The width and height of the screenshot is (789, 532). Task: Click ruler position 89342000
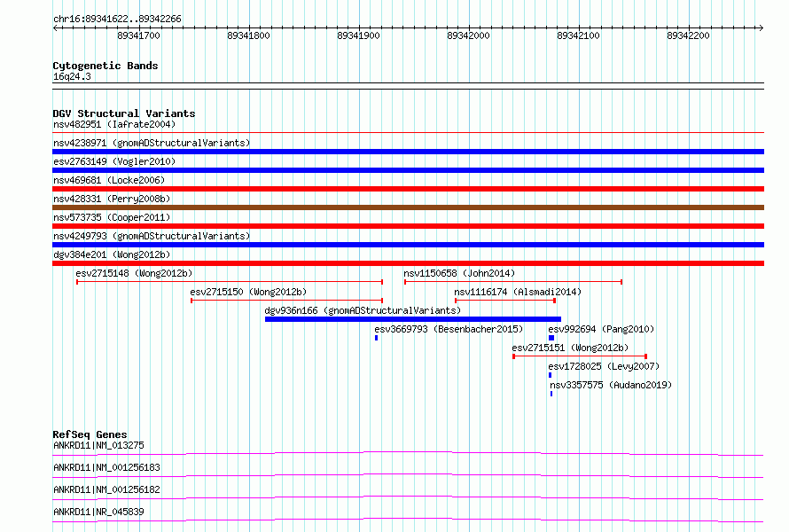click(468, 35)
